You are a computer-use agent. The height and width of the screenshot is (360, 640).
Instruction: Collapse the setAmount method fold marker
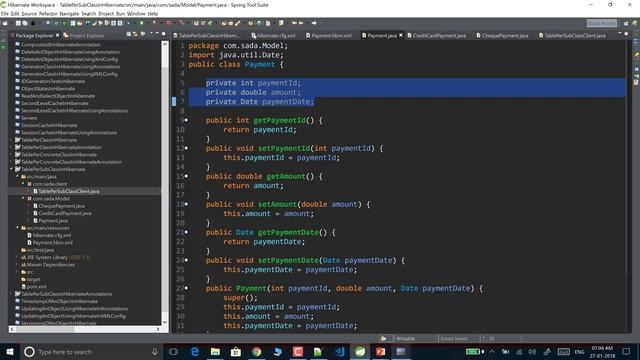[187, 204]
